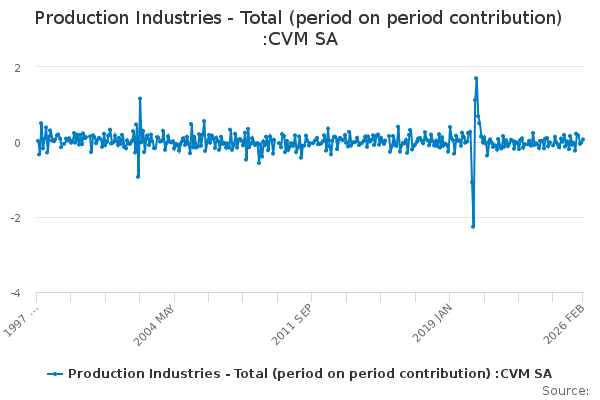This screenshot has width=600, height=400.
Task: Click the final data point at 2026 FEB
Action: point(583,140)
